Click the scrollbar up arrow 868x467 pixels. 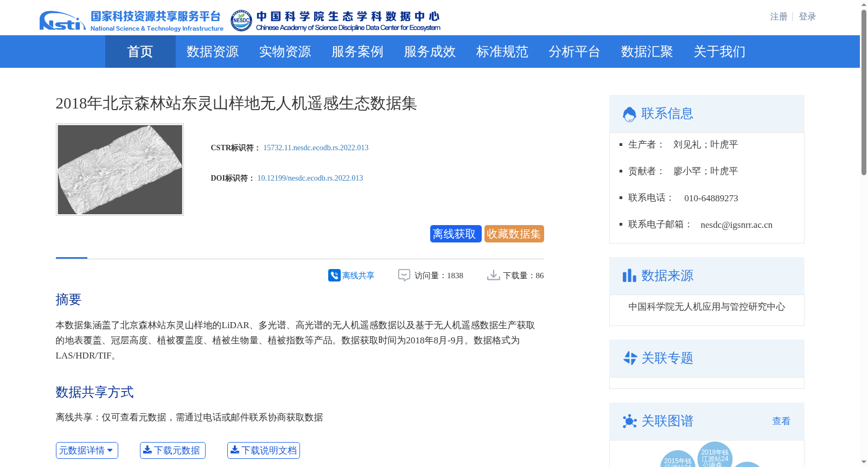point(864,4)
